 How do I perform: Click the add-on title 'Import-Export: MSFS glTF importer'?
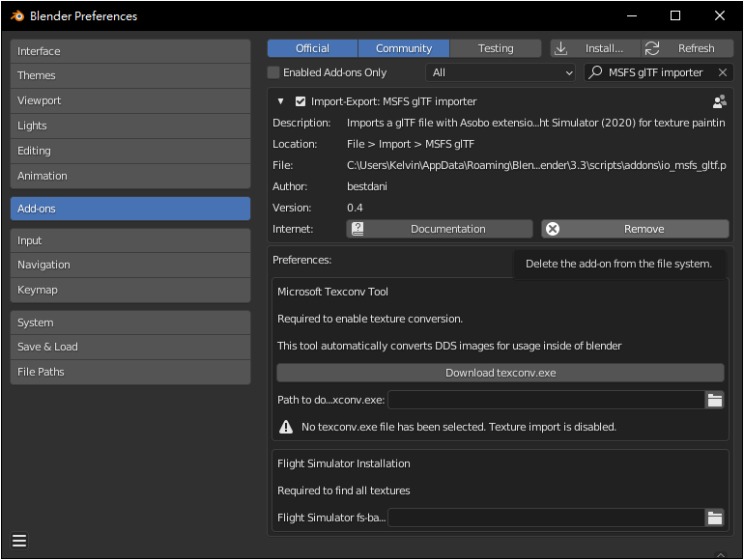pos(394,101)
